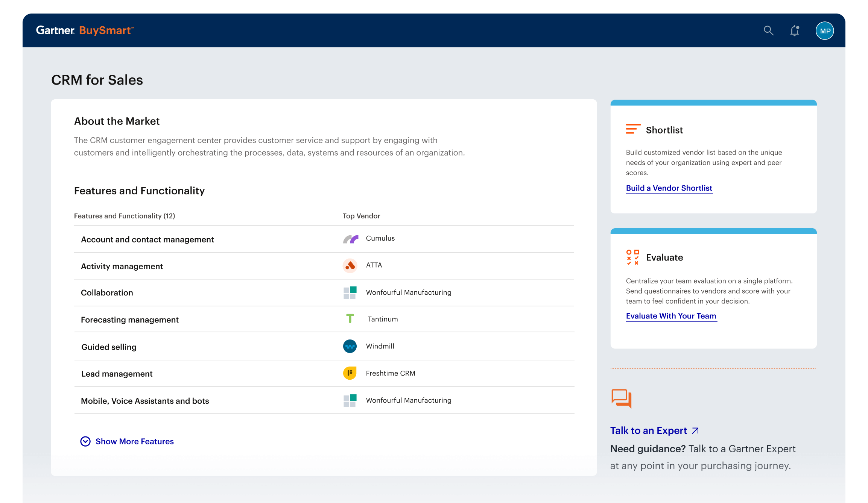Open Talk to an Expert
This screenshot has height=503, width=868.
[649, 430]
